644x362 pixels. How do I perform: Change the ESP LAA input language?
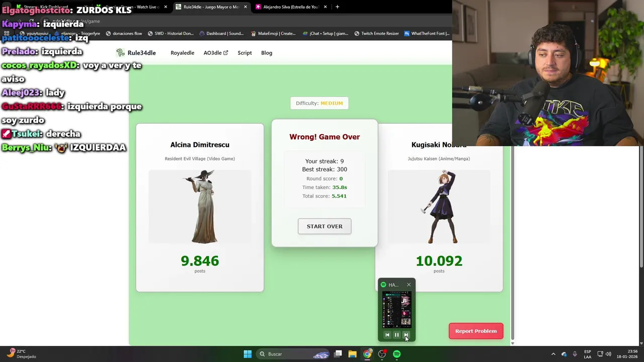[x=588, y=354]
